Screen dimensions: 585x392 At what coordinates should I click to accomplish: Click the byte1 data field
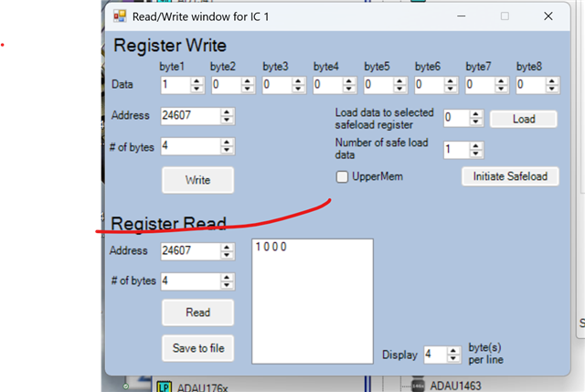click(175, 85)
